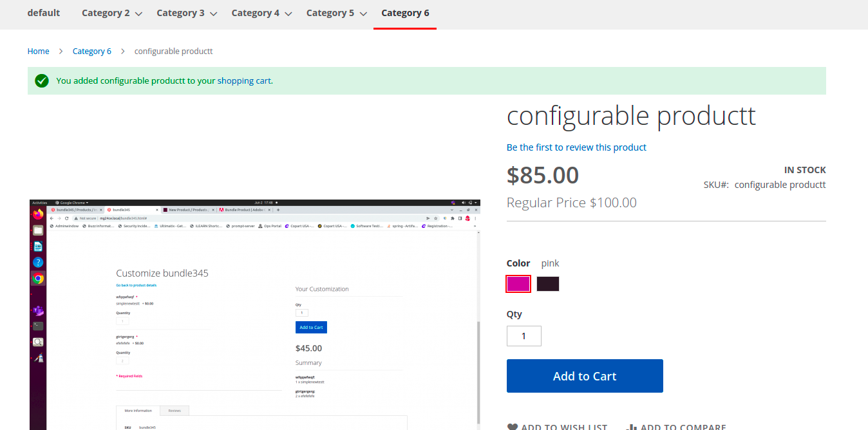This screenshot has height=430, width=868.
Task: Select the pink color swatch
Action: coord(518,283)
